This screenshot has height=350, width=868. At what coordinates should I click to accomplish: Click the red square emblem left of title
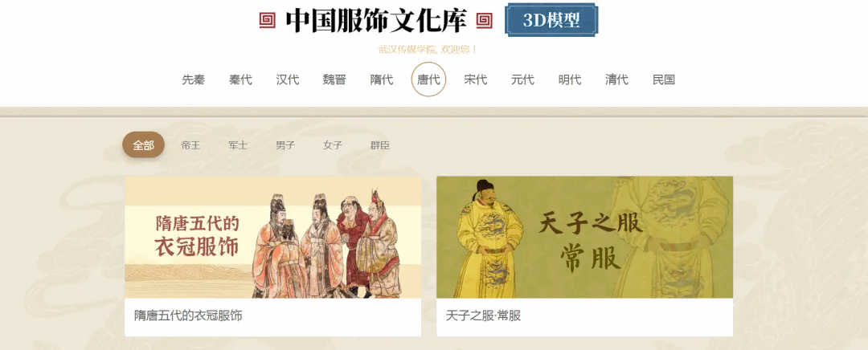(268, 21)
